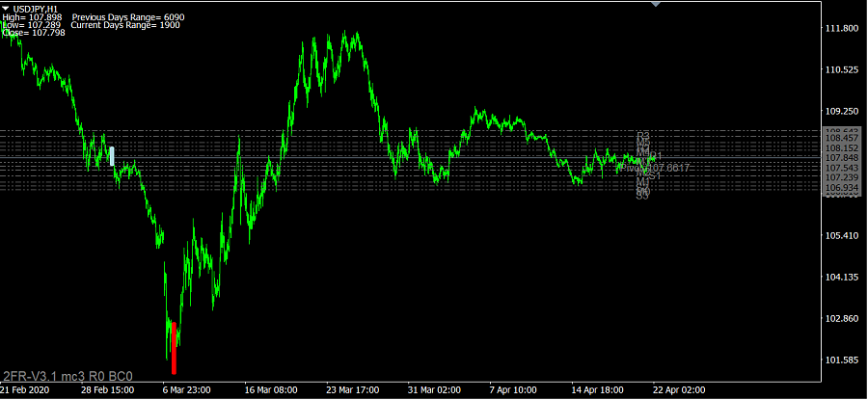Click the R3 pivot level label
This screenshot has width=868, height=400.
click(643, 136)
